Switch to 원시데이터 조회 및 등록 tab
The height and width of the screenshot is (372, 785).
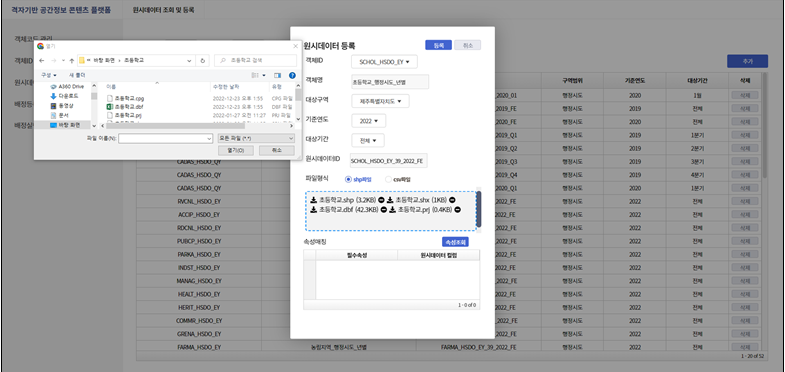(x=163, y=10)
